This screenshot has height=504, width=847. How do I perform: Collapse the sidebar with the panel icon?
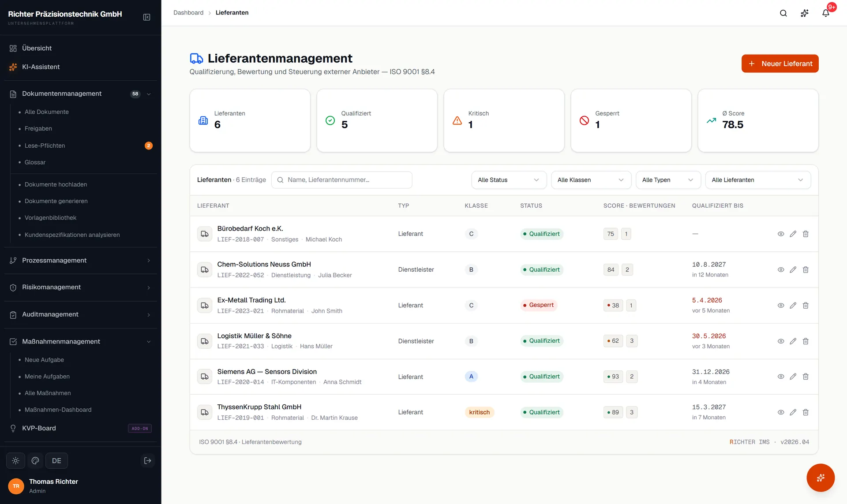coord(147,17)
